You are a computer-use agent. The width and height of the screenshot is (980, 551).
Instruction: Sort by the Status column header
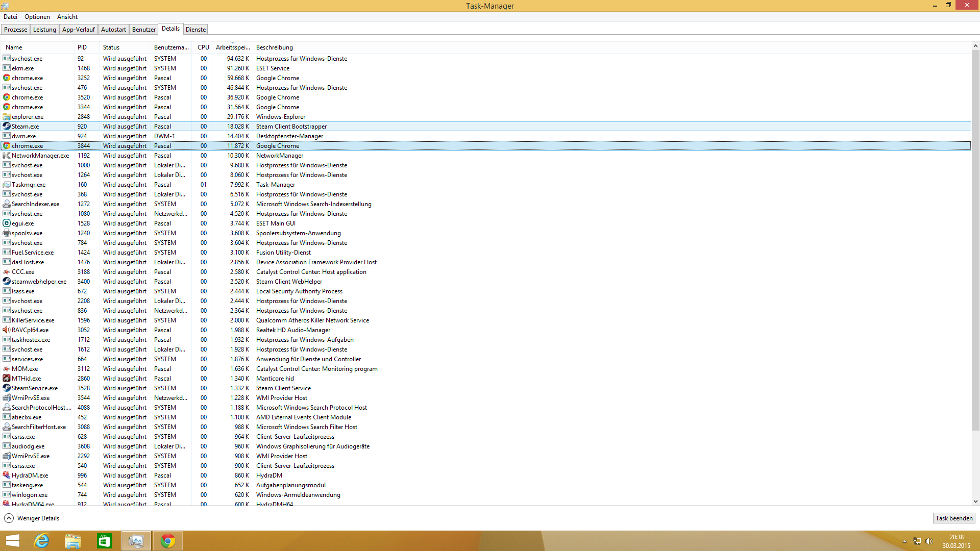click(x=125, y=47)
